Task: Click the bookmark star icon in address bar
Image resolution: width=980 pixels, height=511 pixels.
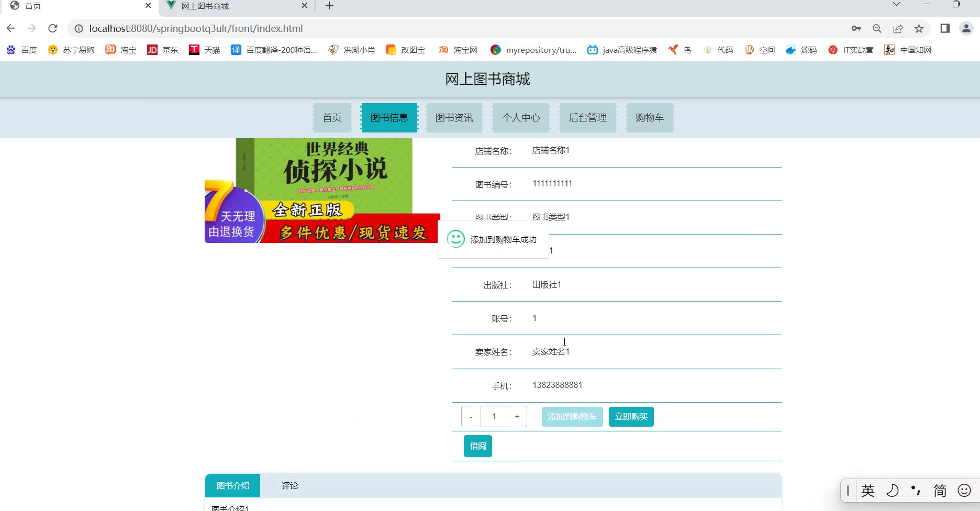Action: tap(919, 29)
